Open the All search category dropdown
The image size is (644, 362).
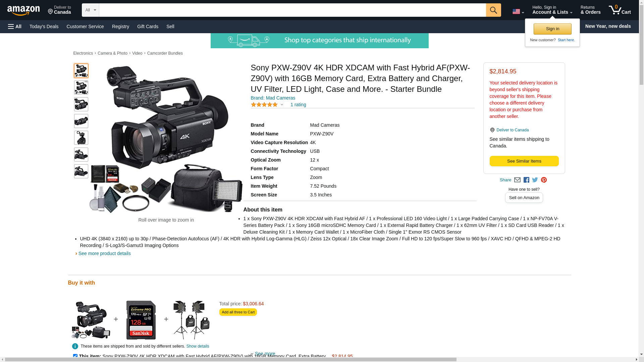[x=91, y=10]
